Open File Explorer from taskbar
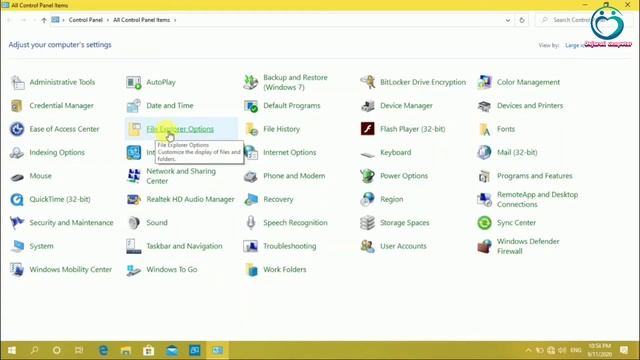 (x=126, y=350)
